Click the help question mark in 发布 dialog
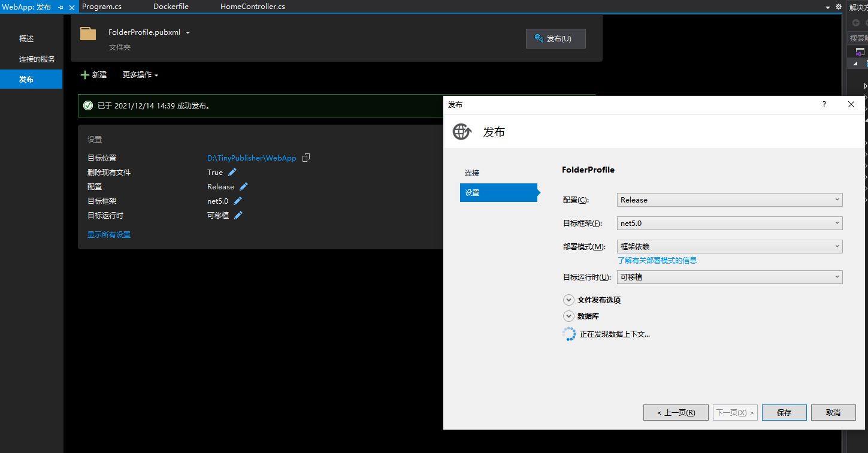The width and height of the screenshot is (868, 453). pos(824,104)
